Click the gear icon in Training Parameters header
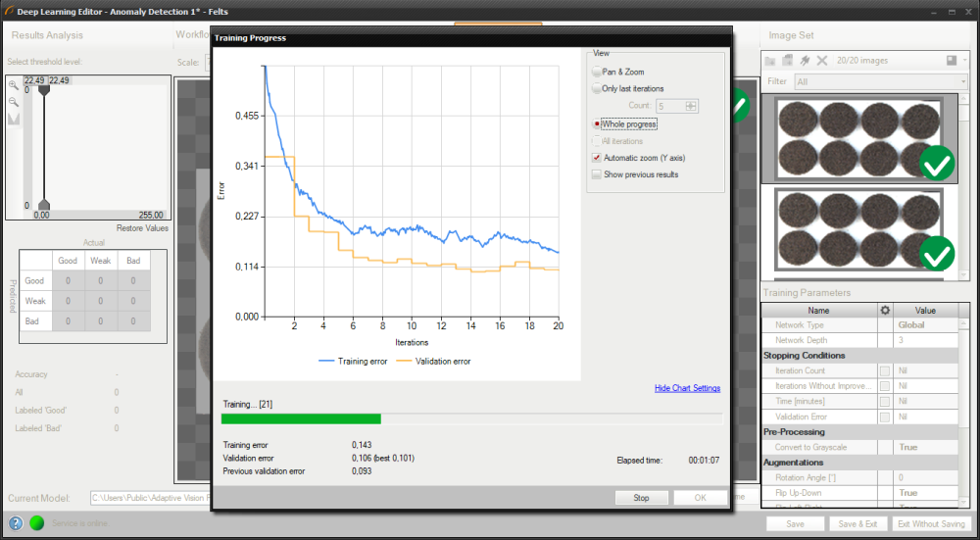 [884, 311]
